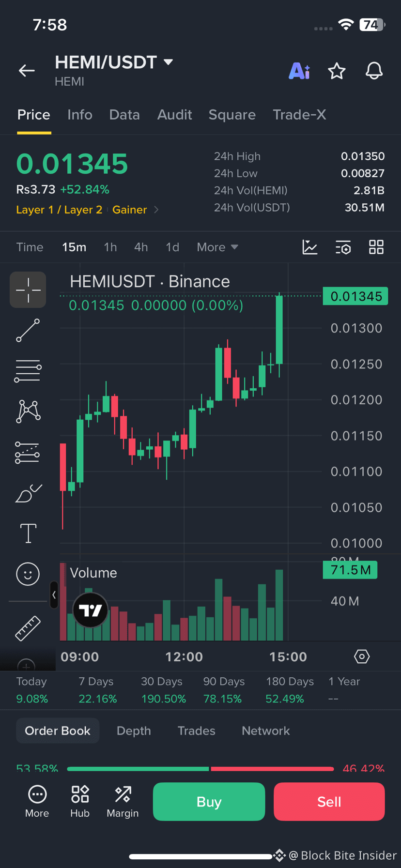Open the Trade-X tab

pos(299,115)
